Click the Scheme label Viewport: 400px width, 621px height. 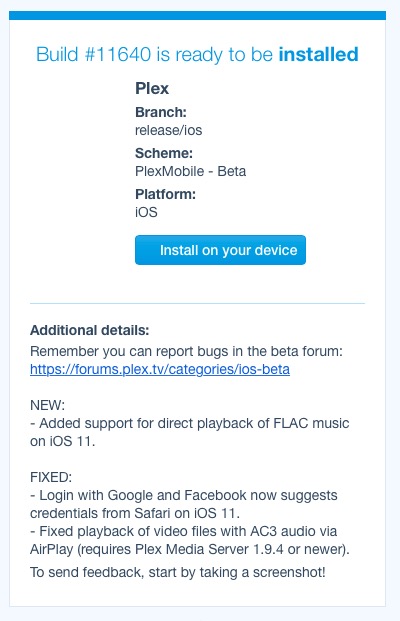pos(164,153)
